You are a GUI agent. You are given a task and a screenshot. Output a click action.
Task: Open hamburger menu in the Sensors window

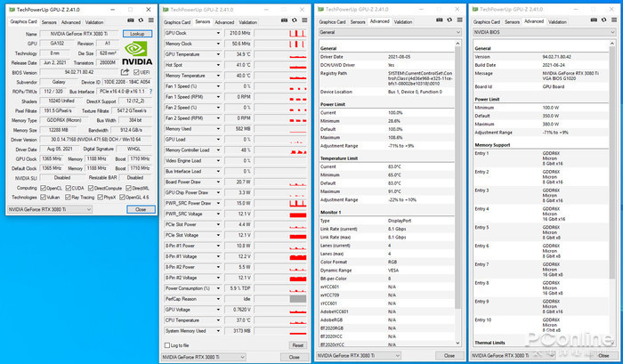304,20
